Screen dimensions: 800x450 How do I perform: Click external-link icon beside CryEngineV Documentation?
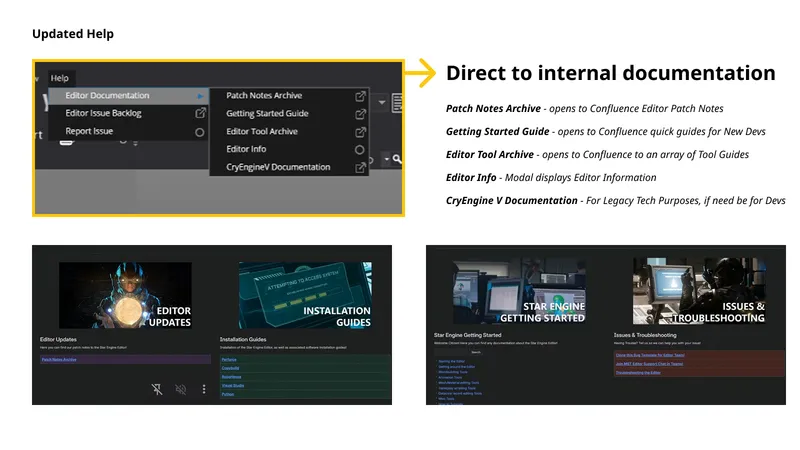[x=360, y=167]
